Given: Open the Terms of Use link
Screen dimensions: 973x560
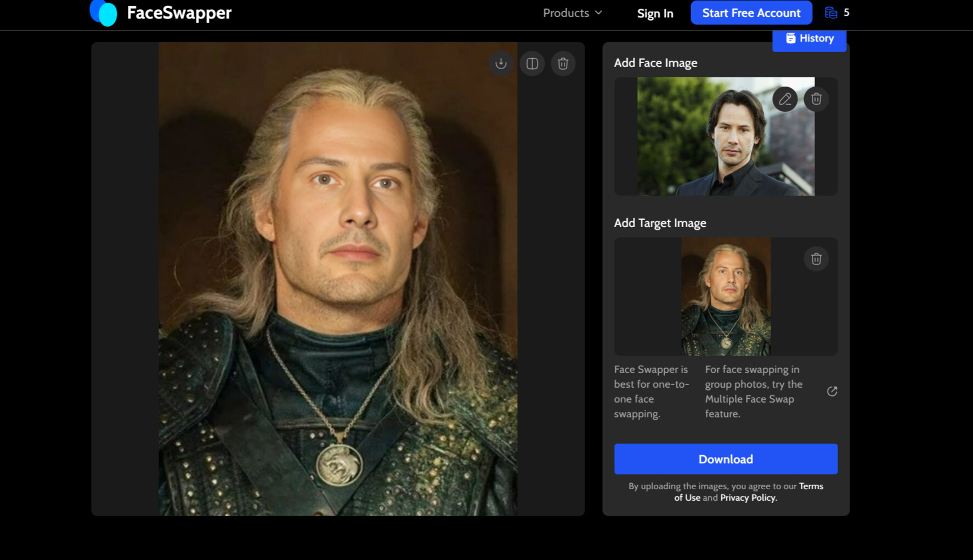Looking at the screenshot, I should [x=811, y=487].
